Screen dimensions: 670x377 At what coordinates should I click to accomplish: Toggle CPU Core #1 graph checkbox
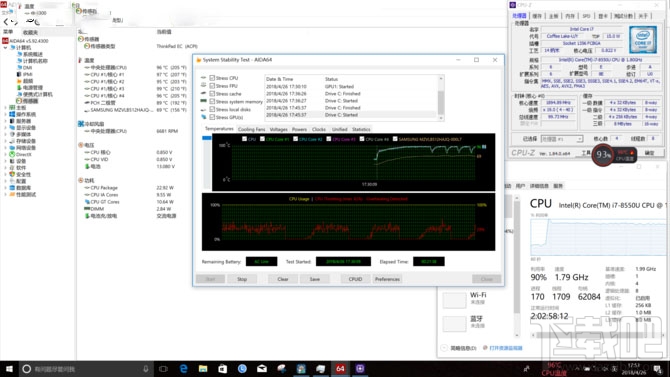262,139
